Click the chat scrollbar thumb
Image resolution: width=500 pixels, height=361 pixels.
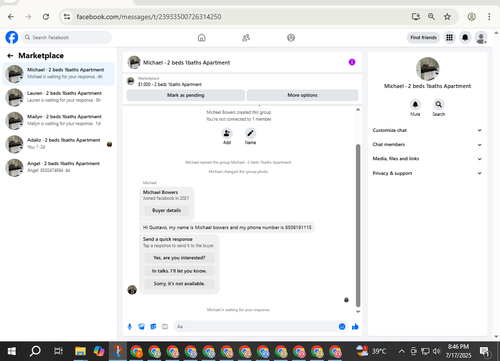pyautogui.click(x=358, y=225)
